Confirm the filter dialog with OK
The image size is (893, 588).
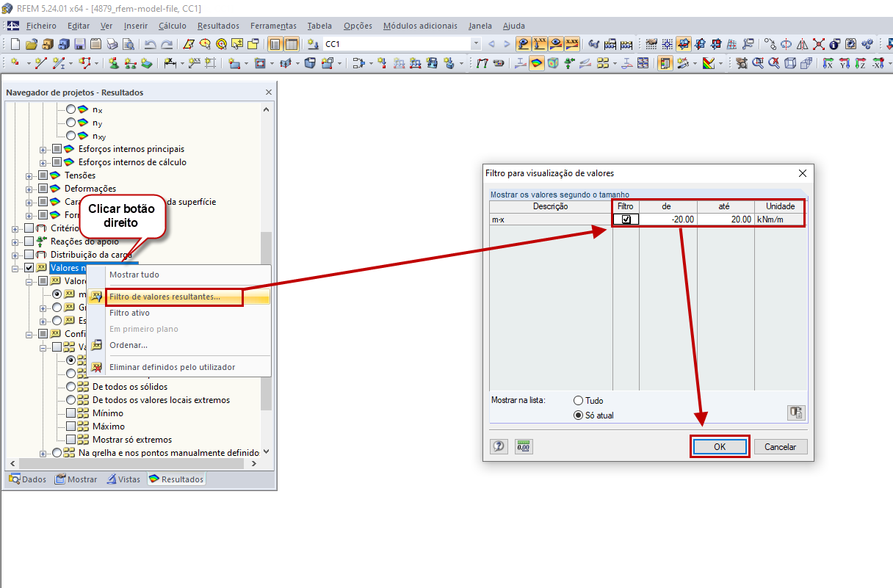coord(720,446)
